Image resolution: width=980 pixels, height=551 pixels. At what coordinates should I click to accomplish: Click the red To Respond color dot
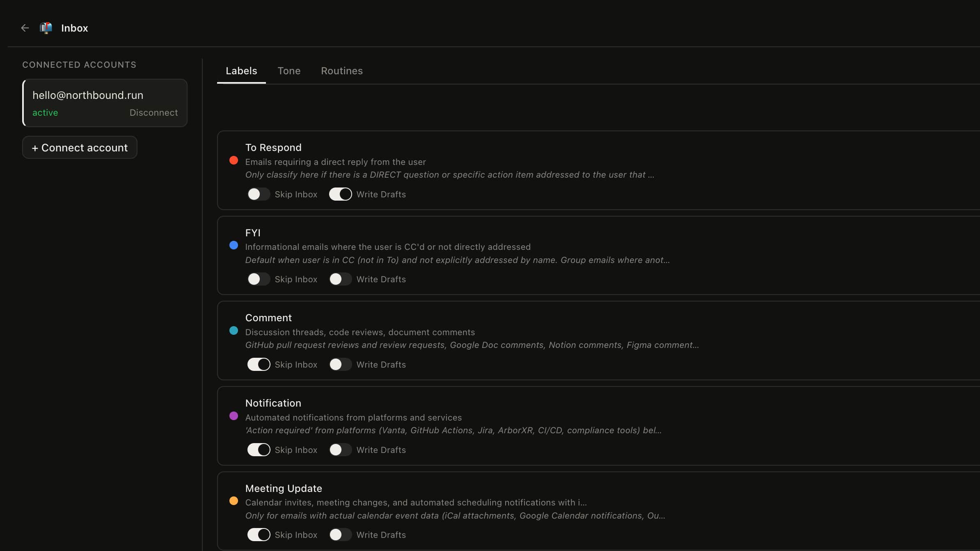point(234,160)
